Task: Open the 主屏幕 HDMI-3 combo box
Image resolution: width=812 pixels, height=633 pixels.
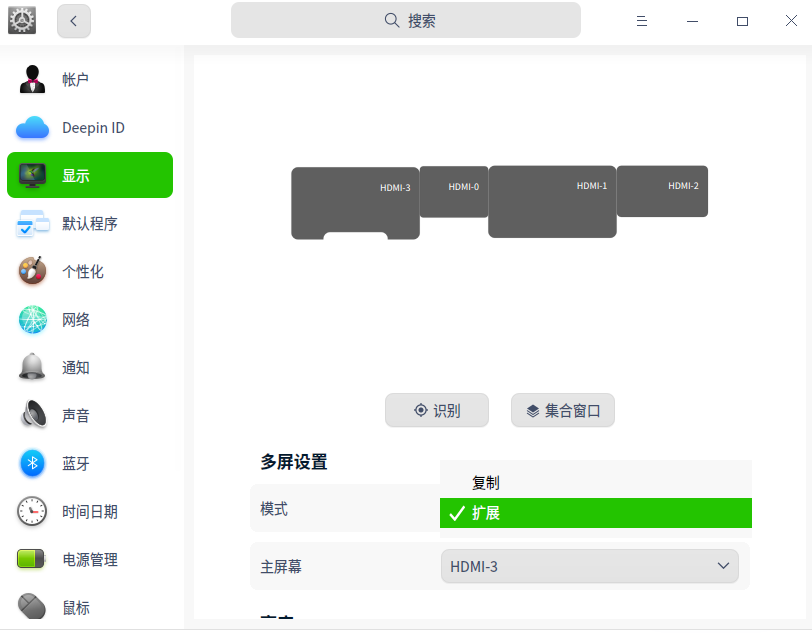Action: pos(590,566)
